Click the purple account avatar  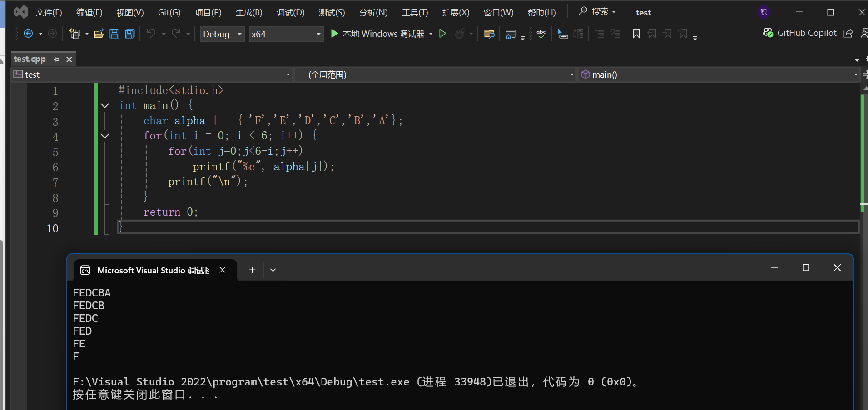[764, 12]
